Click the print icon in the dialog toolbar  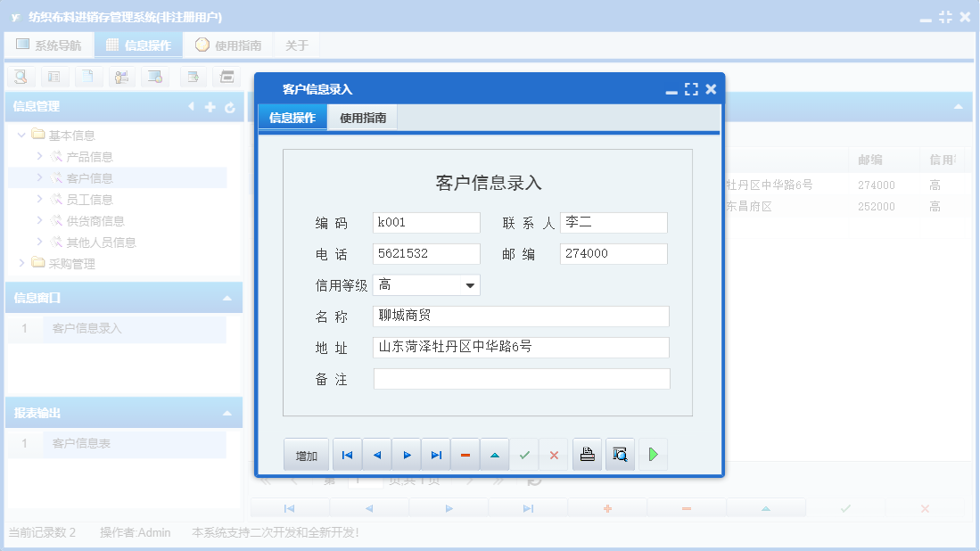(x=587, y=454)
